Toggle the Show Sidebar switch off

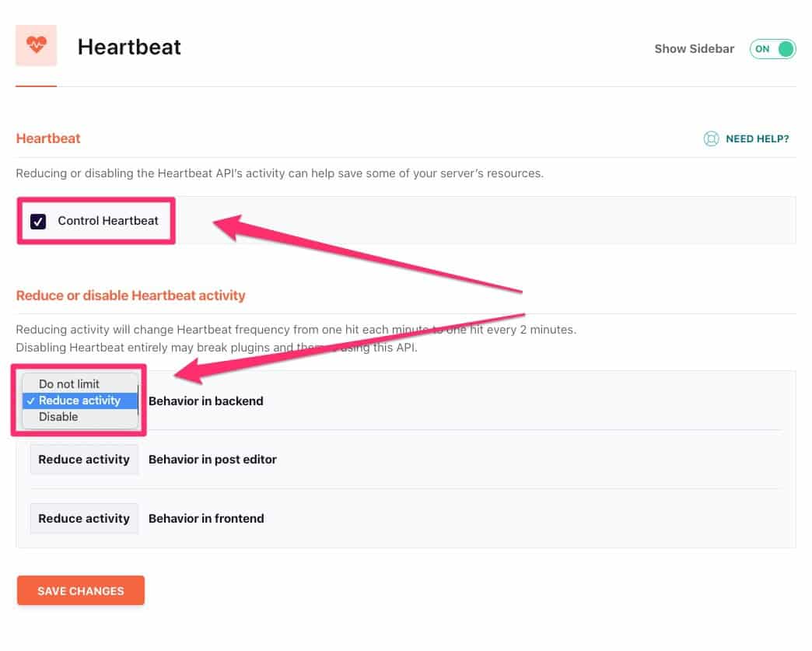772,48
